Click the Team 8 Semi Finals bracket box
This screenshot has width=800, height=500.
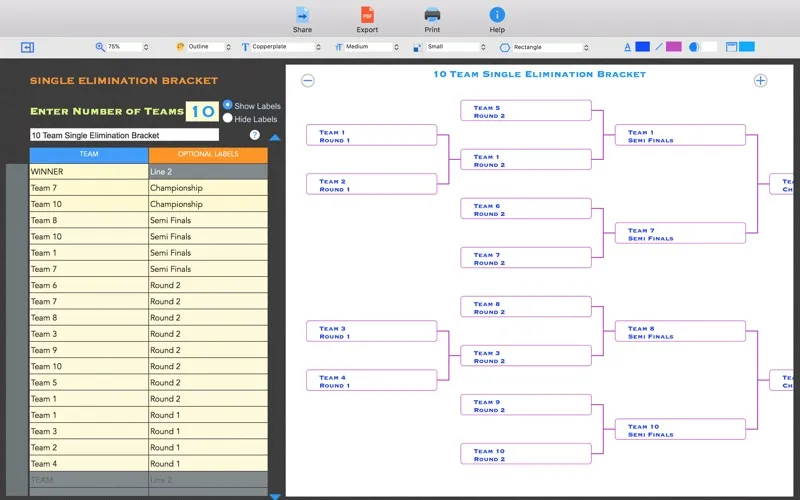tap(680, 331)
